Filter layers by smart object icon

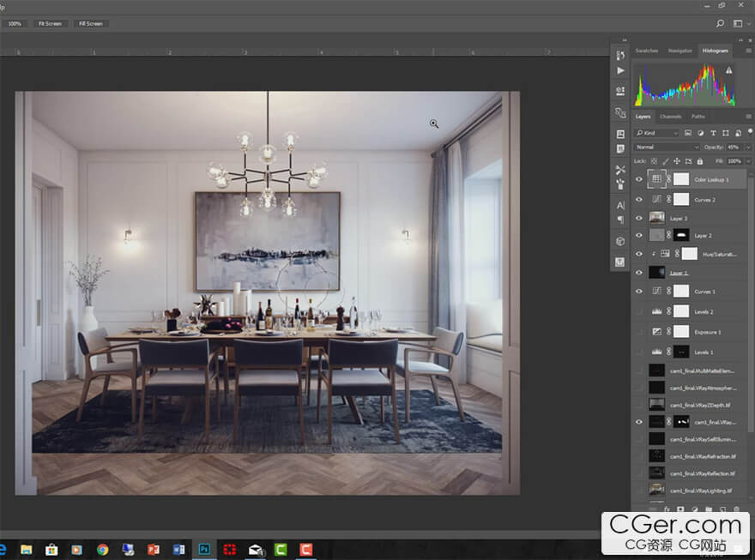click(x=738, y=133)
